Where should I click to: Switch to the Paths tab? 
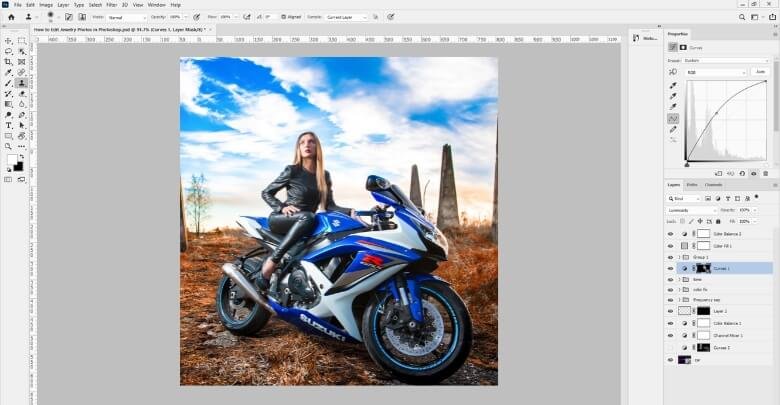(x=692, y=185)
